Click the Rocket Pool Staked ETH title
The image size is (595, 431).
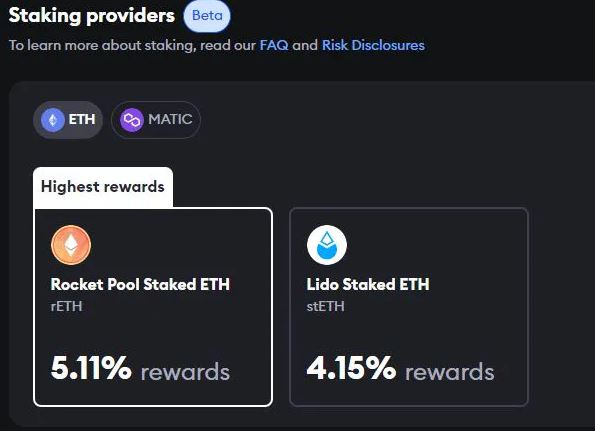pos(140,284)
